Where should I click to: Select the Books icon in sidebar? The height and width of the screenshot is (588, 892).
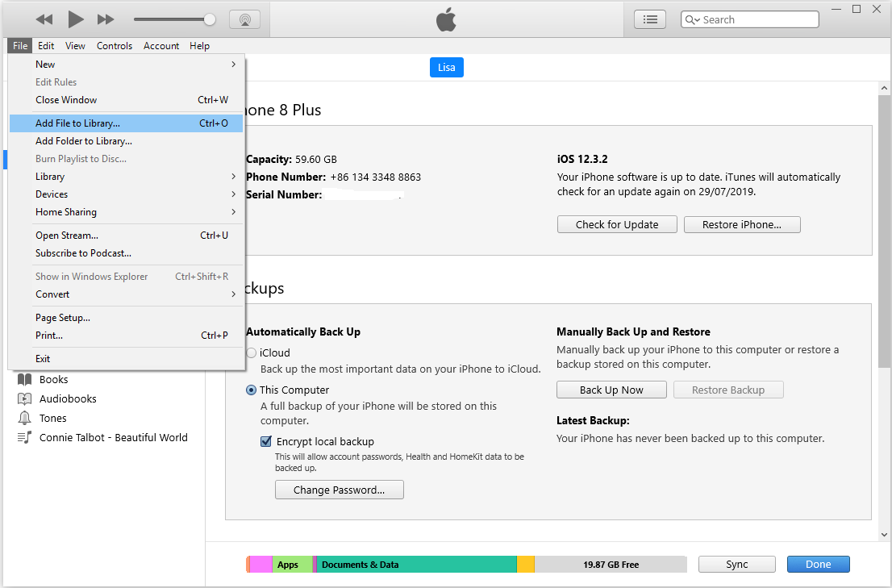(x=24, y=379)
